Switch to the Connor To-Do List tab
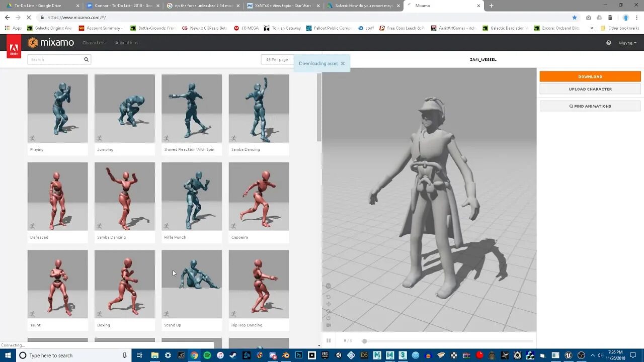The image size is (644, 362). [122, 6]
